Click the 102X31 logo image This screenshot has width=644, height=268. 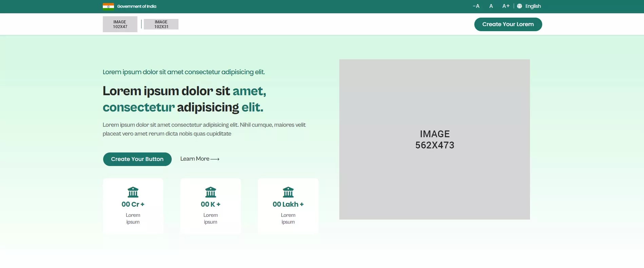point(161,24)
